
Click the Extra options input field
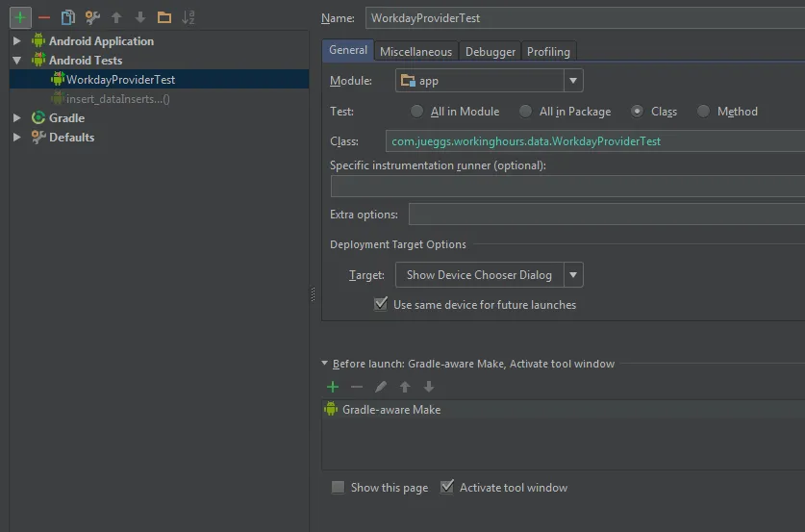pos(607,215)
